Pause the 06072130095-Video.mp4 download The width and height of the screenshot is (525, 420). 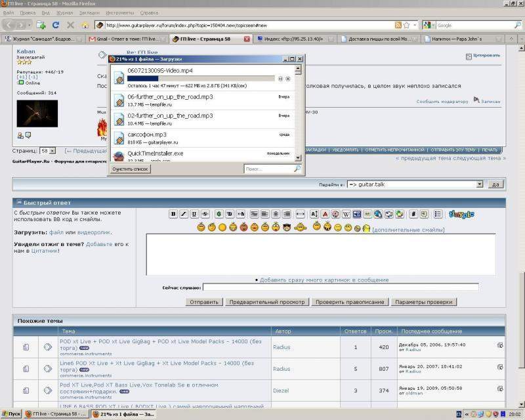pos(280,79)
